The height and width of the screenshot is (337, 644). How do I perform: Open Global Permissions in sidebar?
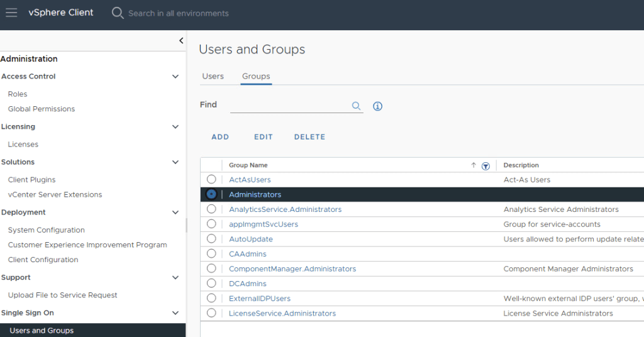[x=42, y=109]
